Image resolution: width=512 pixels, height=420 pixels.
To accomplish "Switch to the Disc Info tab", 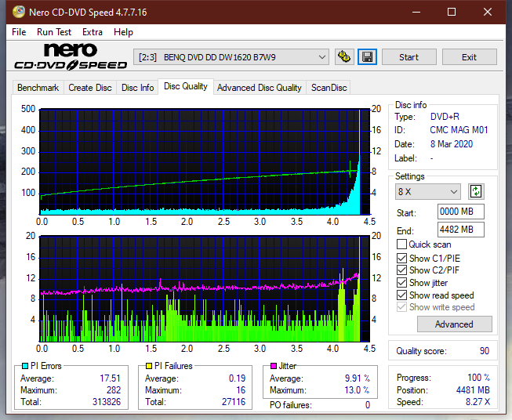I will click(x=137, y=88).
